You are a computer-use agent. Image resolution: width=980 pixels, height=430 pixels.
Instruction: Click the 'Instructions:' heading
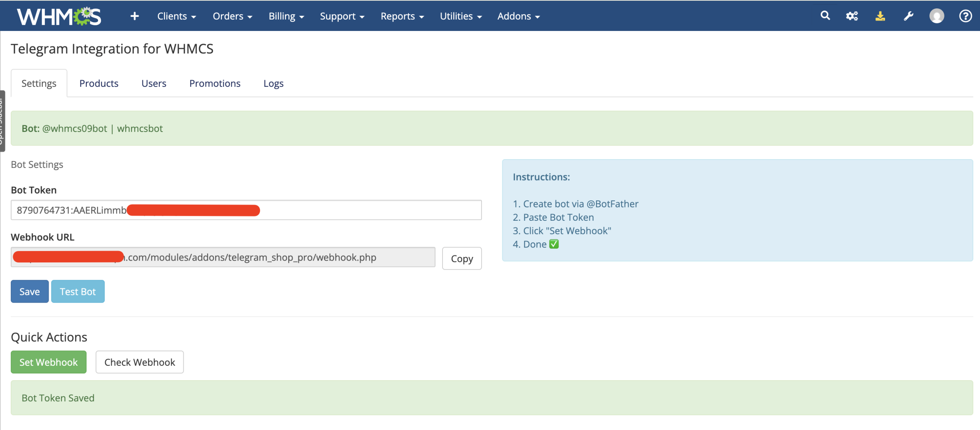click(x=541, y=177)
